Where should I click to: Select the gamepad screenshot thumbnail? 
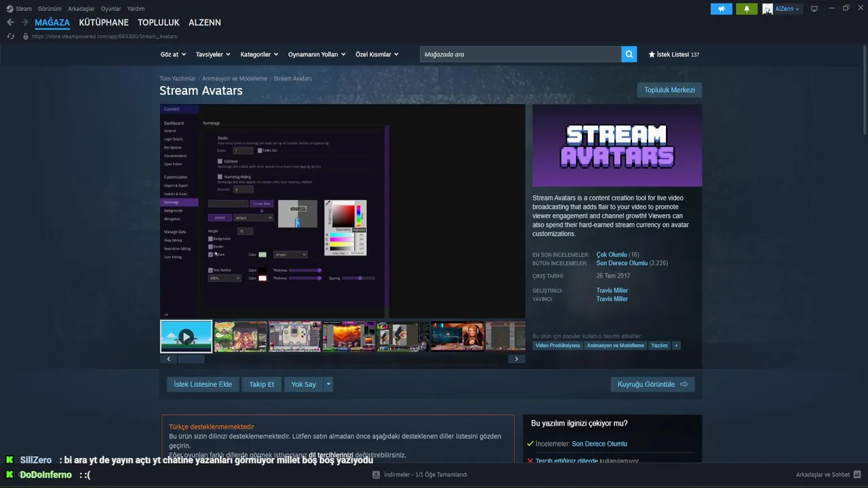point(294,336)
